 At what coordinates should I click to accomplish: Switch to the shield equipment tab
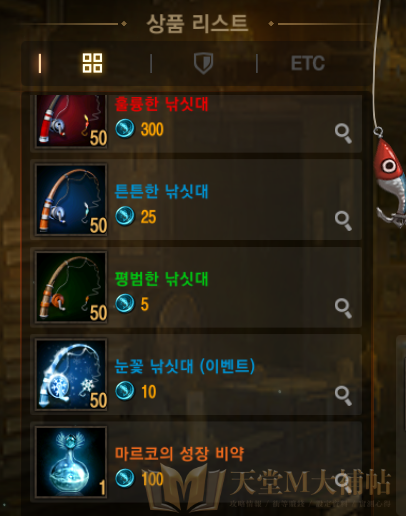(203, 63)
